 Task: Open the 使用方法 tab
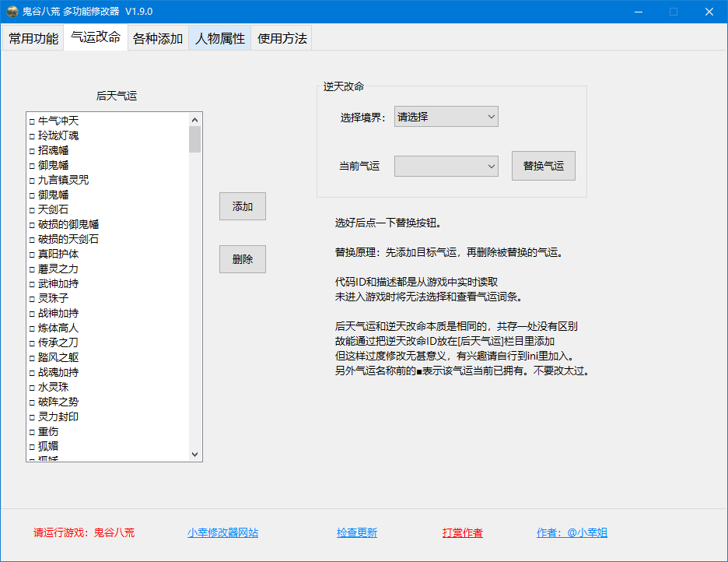click(282, 38)
